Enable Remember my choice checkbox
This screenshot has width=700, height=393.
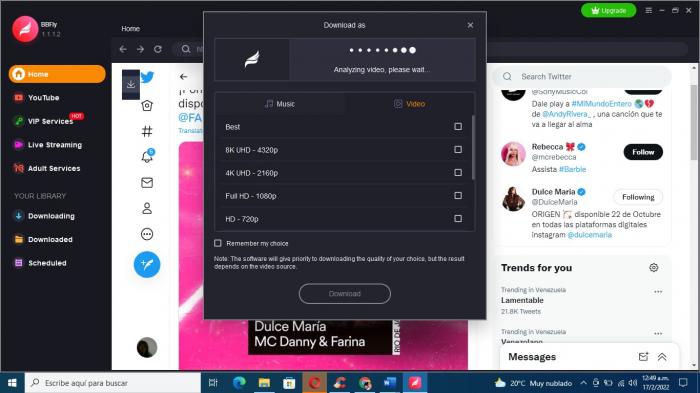[x=218, y=243]
